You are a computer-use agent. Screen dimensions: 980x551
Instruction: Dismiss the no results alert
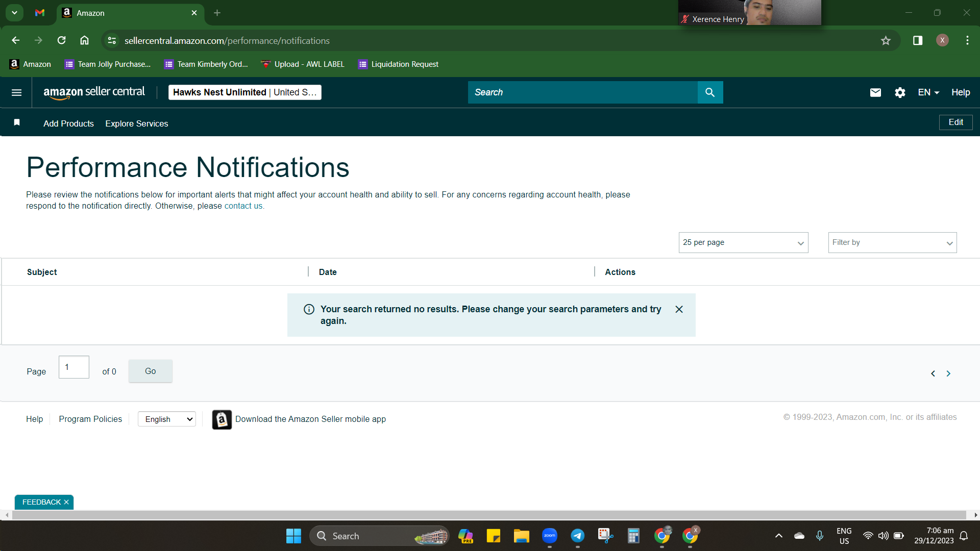(x=679, y=309)
